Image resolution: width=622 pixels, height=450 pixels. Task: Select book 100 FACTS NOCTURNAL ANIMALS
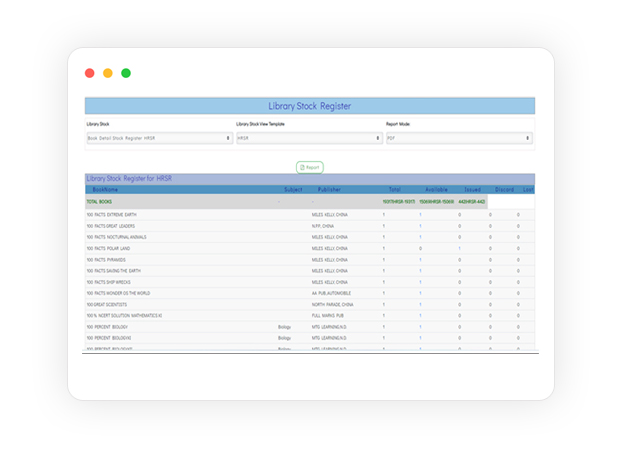[x=116, y=237]
